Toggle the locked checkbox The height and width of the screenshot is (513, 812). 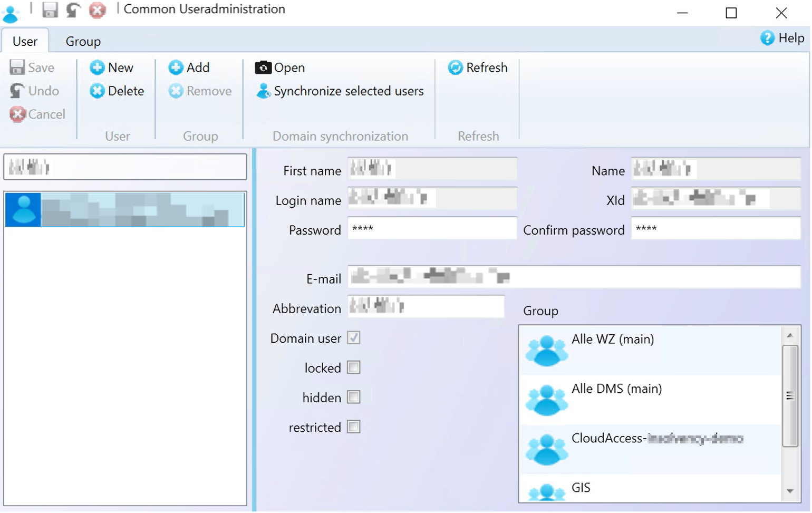[x=354, y=367]
